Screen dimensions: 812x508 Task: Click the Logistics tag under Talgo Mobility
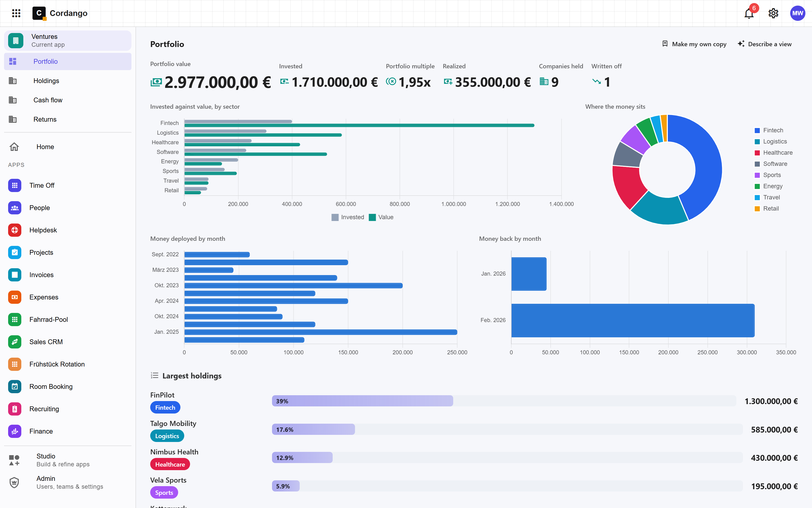167,436
